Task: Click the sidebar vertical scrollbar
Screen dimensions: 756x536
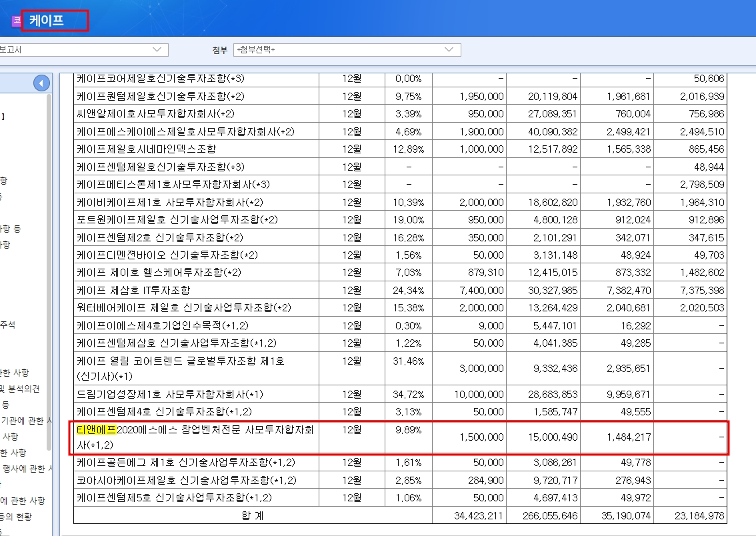Action: (49, 267)
